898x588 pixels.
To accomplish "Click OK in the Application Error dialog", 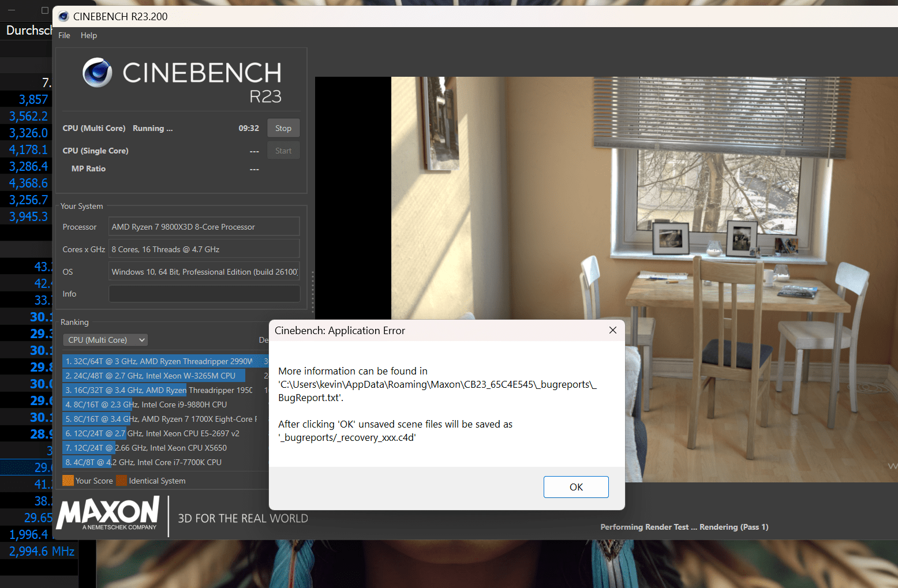I will tap(576, 487).
